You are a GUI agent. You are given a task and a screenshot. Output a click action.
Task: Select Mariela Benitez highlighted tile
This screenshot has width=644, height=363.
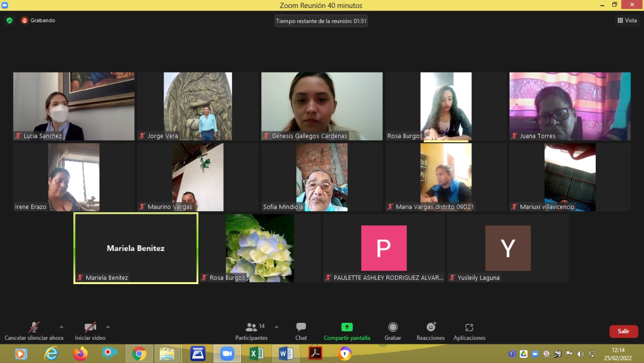[135, 248]
